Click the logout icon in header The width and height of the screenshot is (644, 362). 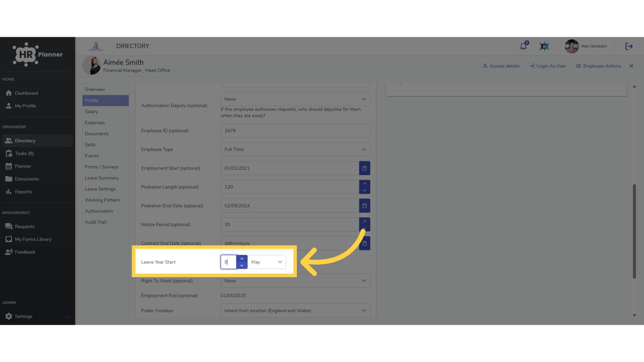629,46
